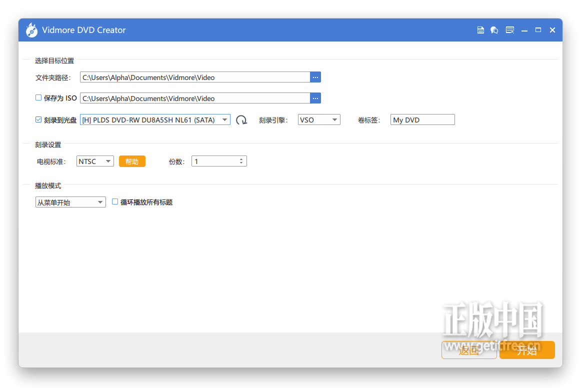
Task: Open the feedback chat bubble icon
Action: coord(494,30)
